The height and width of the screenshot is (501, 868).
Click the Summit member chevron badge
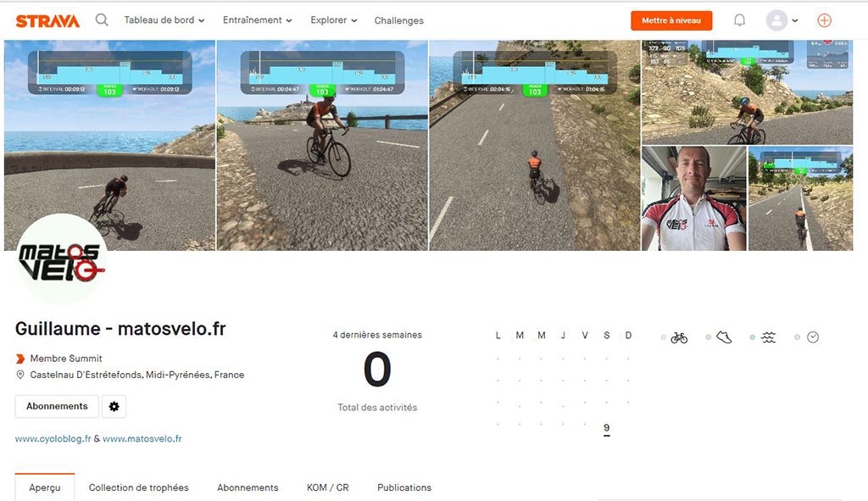(x=20, y=359)
